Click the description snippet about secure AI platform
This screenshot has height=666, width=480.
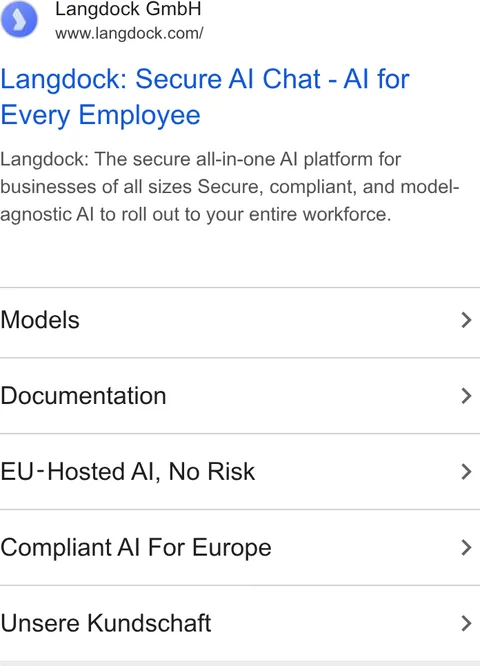point(230,186)
